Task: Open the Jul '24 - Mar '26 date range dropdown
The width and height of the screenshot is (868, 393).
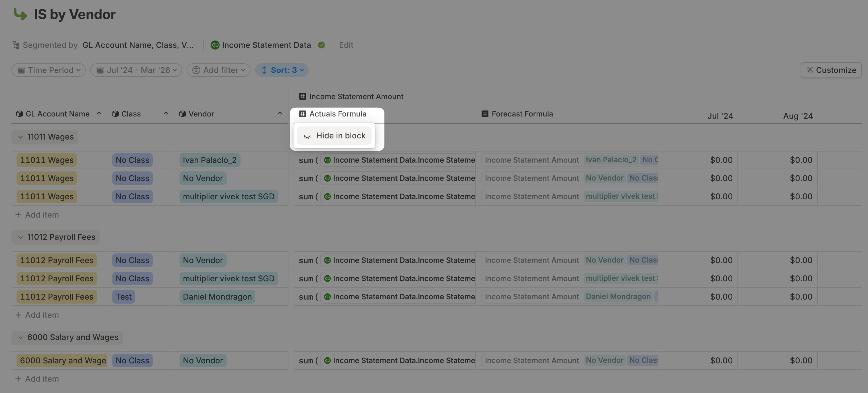Action: (x=136, y=70)
